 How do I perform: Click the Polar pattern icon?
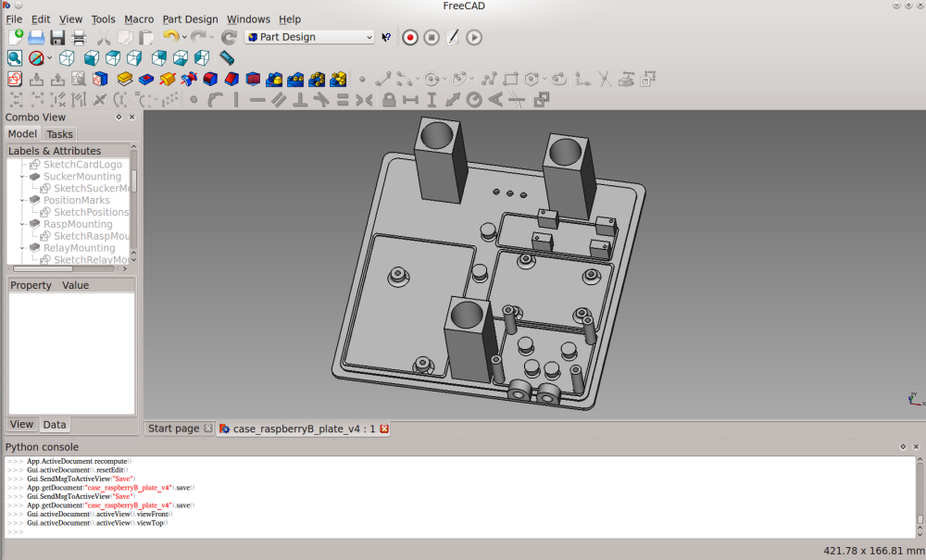click(317, 79)
